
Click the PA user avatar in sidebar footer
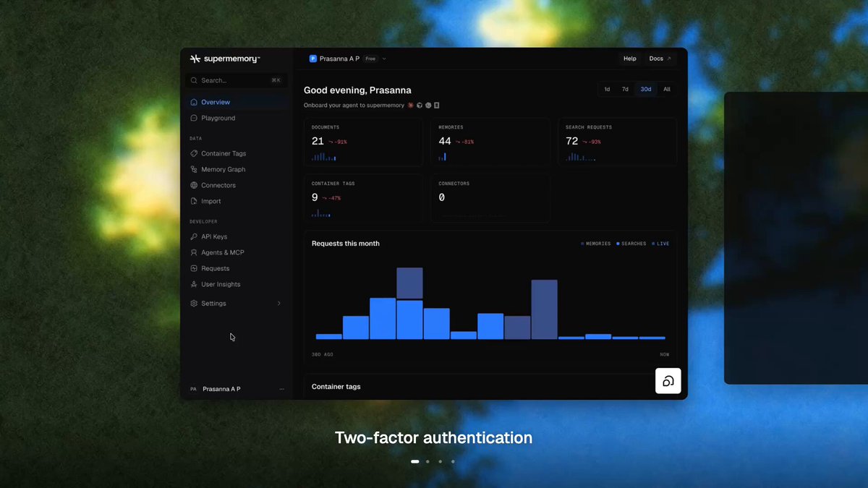tap(193, 389)
